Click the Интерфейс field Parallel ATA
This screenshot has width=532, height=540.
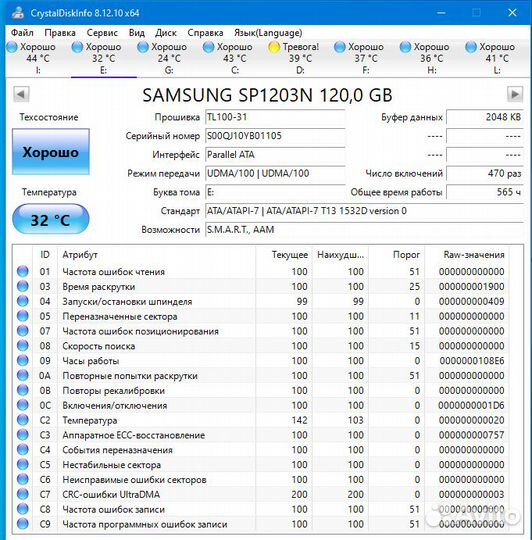point(275,155)
